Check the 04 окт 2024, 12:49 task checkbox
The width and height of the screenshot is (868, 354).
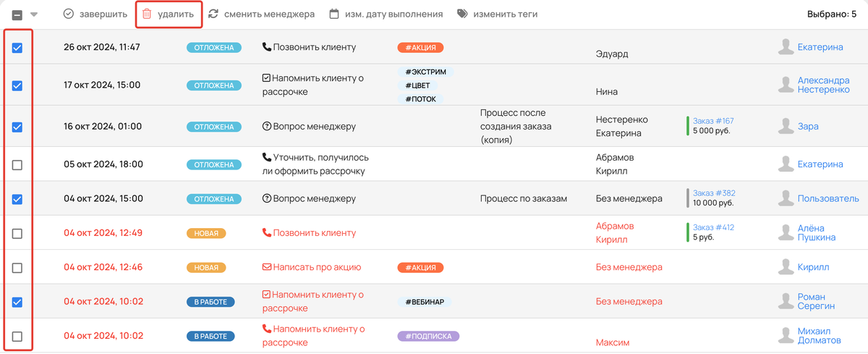point(17,233)
